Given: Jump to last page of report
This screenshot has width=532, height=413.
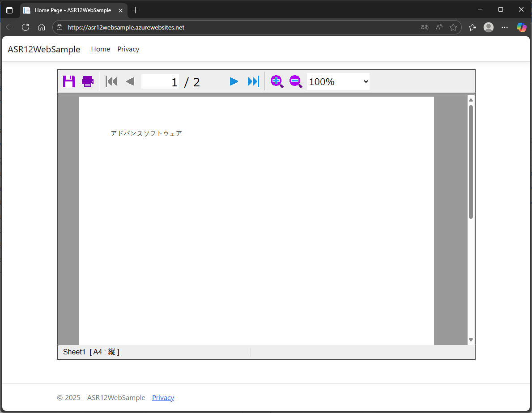Looking at the screenshot, I should tap(253, 81).
